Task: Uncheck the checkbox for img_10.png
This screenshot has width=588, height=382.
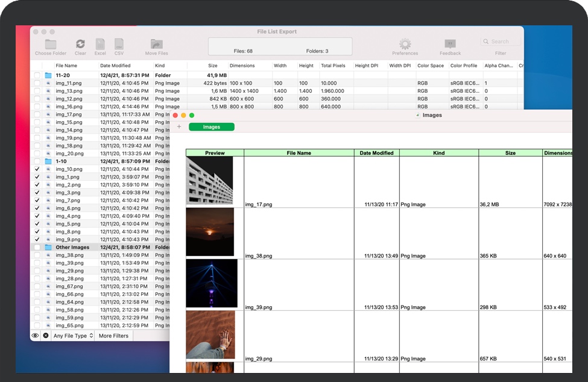Action: click(37, 169)
